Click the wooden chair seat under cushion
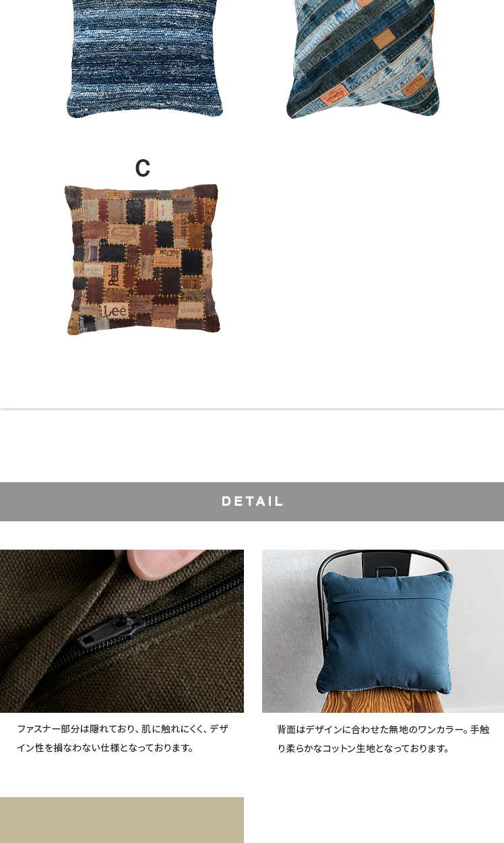504x843 pixels. (384, 703)
